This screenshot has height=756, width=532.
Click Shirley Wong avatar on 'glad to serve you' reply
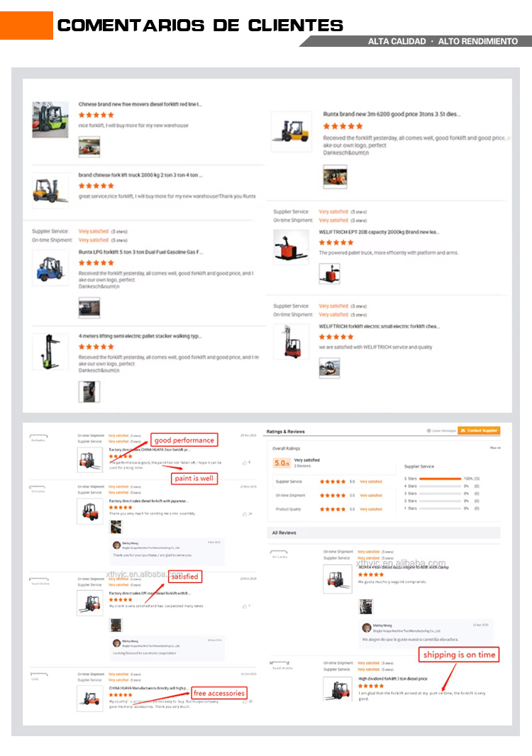coord(116,545)
